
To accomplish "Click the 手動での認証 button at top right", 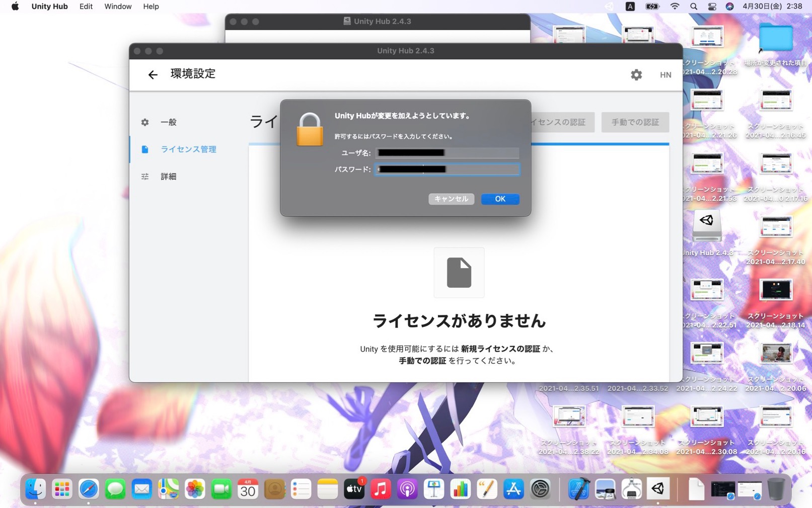I will [635, 122].
